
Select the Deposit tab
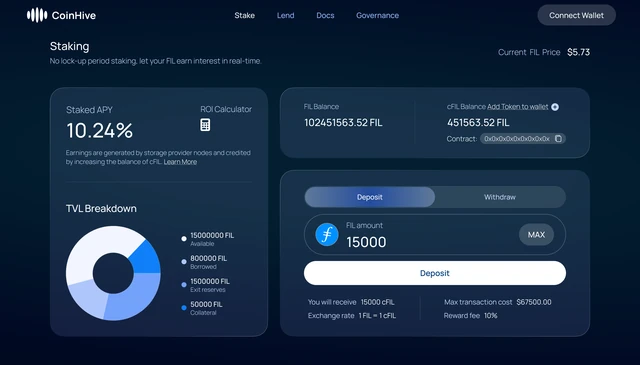[x=370, y=197]
